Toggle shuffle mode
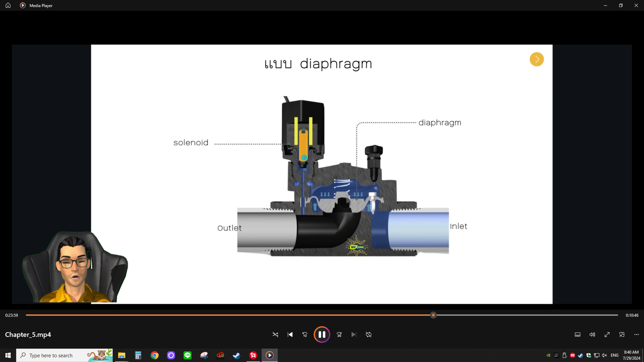 coord(275,334)
